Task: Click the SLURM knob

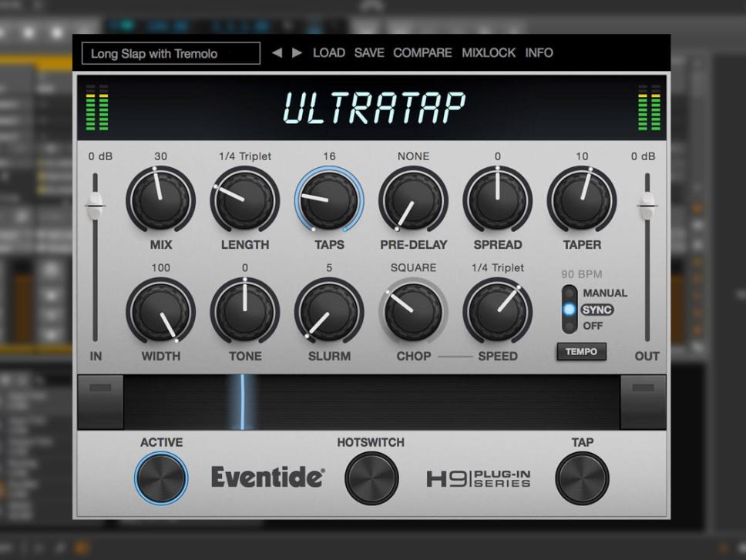Action: tap(329, 312)
